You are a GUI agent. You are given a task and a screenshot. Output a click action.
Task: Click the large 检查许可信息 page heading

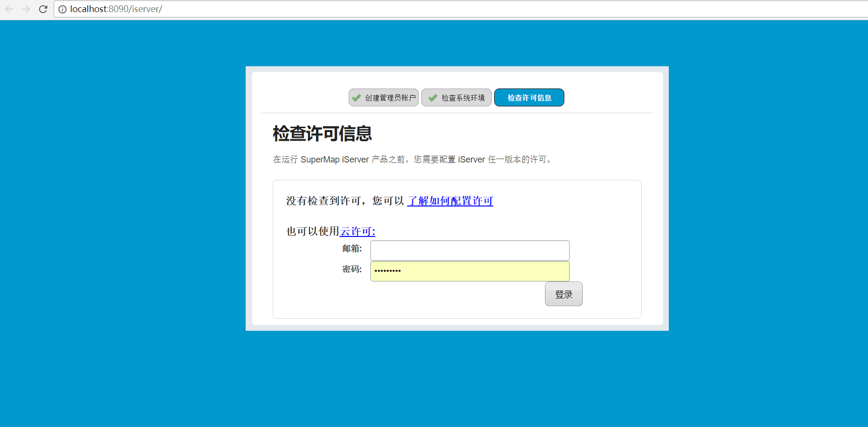[x=322, y=133]
